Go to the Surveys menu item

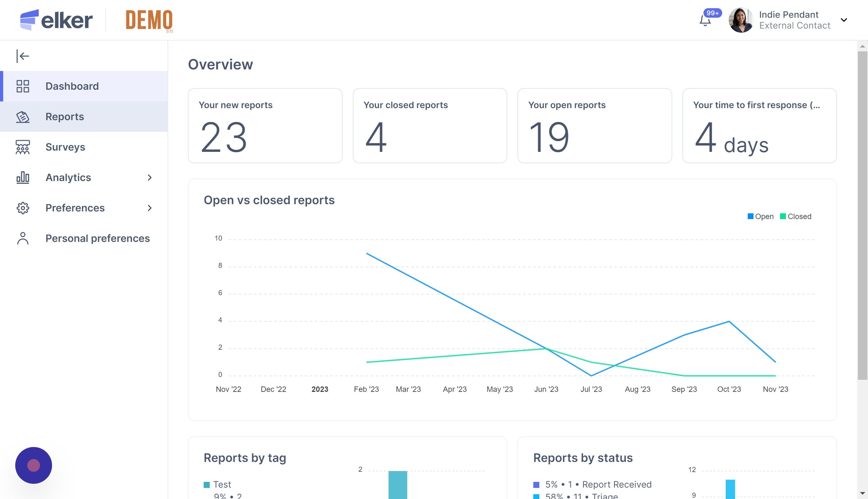(x=65, y=147)
